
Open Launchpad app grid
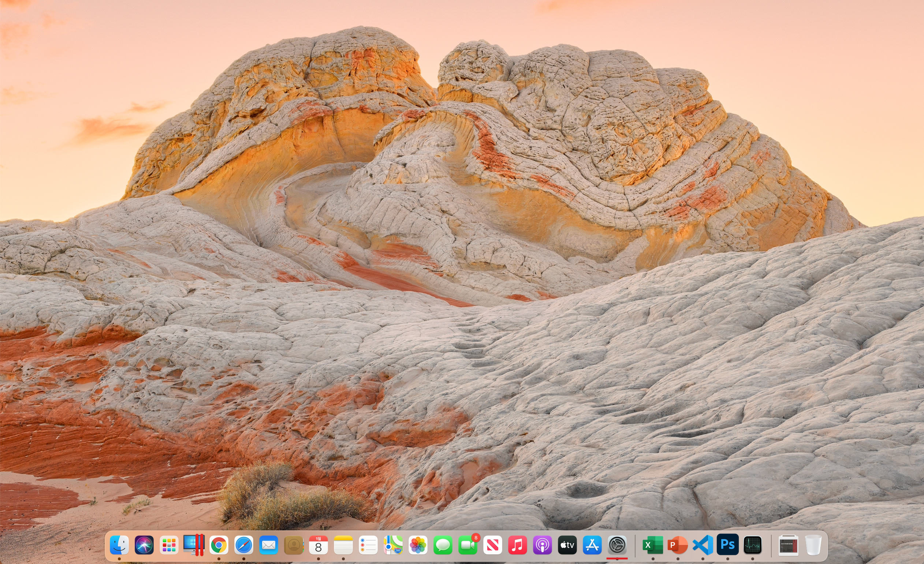click(x=169, y=545)
